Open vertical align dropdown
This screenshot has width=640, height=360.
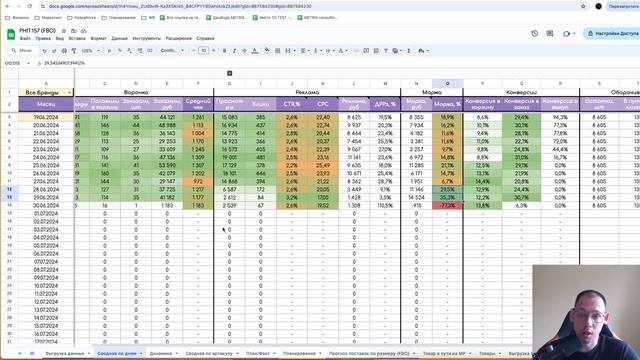click(x=317, y=51)
